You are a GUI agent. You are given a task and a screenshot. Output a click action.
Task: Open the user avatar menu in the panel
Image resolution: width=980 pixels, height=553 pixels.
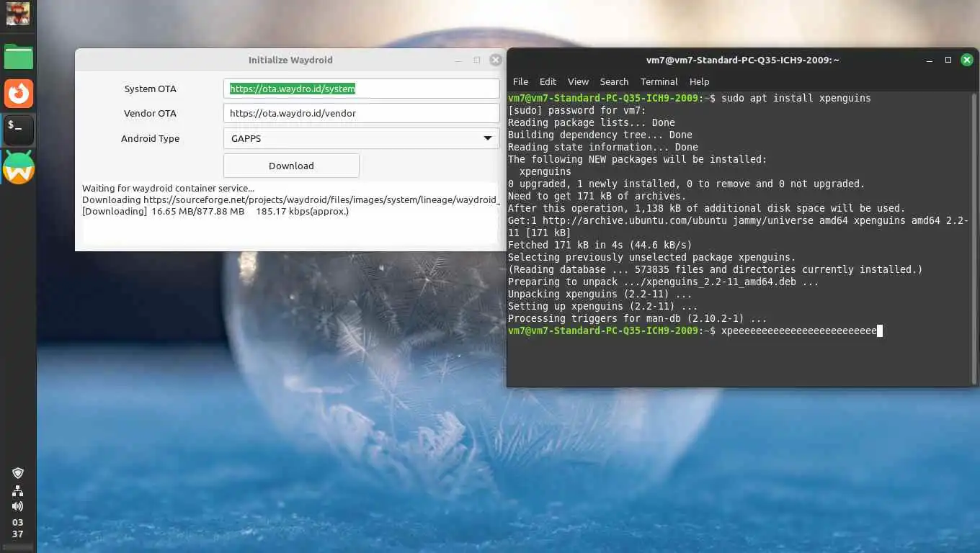(18, 14)
